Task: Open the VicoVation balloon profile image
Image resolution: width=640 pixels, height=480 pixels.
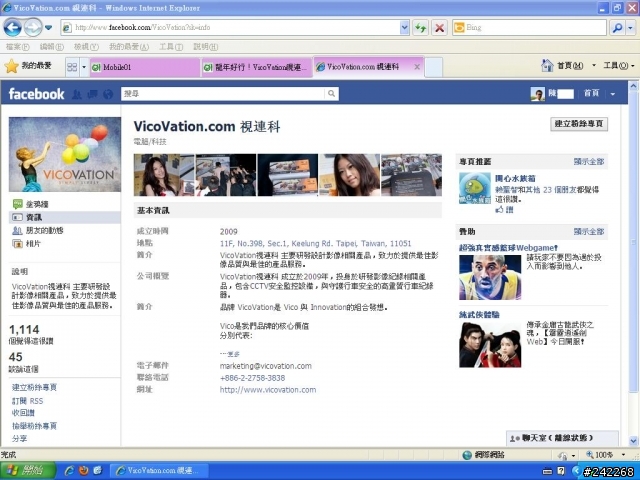Action: pos(65,154)
